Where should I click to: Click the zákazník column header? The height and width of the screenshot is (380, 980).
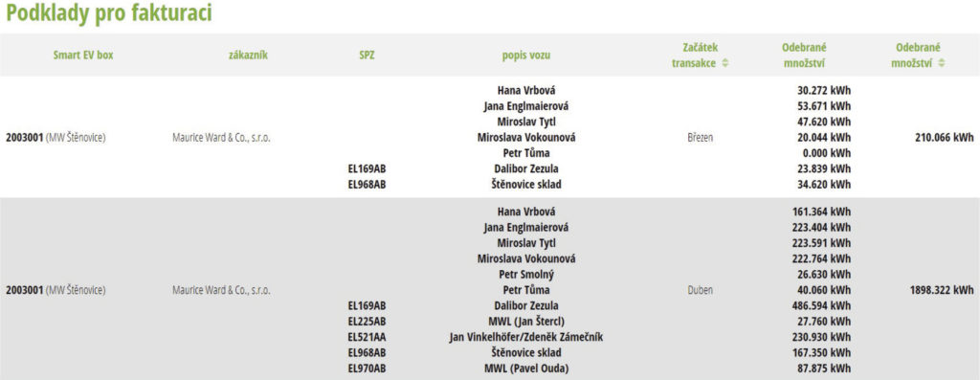click(248, 55)
